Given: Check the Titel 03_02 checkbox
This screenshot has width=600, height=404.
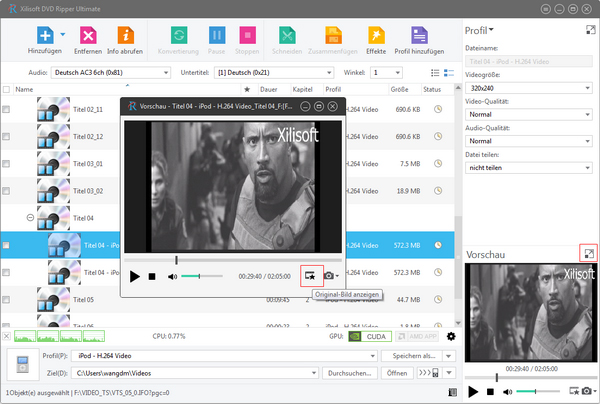Looking at the screenshot, I should point(6,191).
